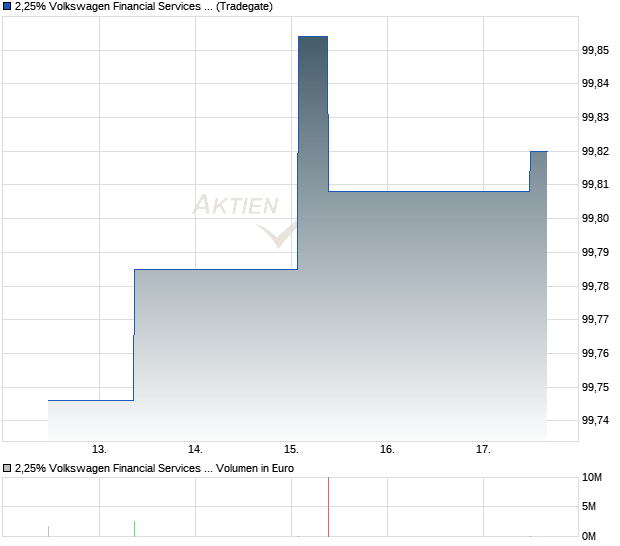Click the chart title Volkswagen Financial Services (Tradegate)
Screen dimensions: 620x546
144,7
